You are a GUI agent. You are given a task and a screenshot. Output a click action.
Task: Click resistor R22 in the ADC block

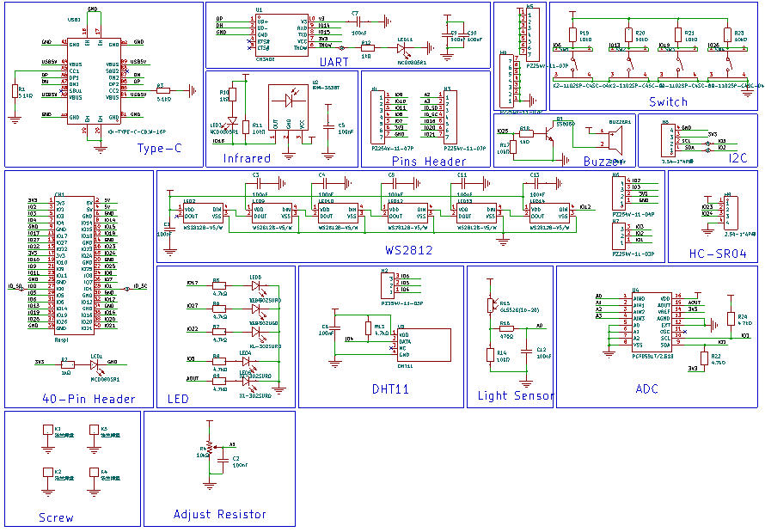click(x=703, y=358)
